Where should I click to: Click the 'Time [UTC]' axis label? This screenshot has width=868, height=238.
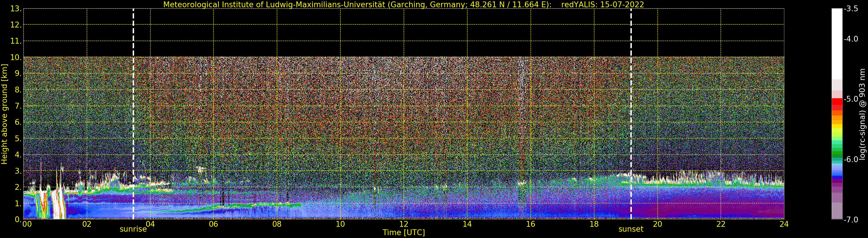[x=404, y=233]
